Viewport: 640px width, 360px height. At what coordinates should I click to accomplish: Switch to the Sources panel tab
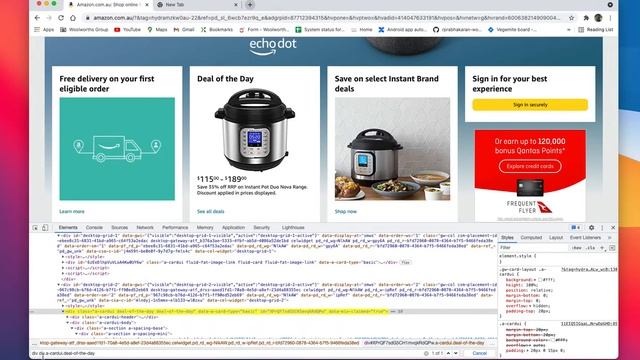(x=120, y=228)
